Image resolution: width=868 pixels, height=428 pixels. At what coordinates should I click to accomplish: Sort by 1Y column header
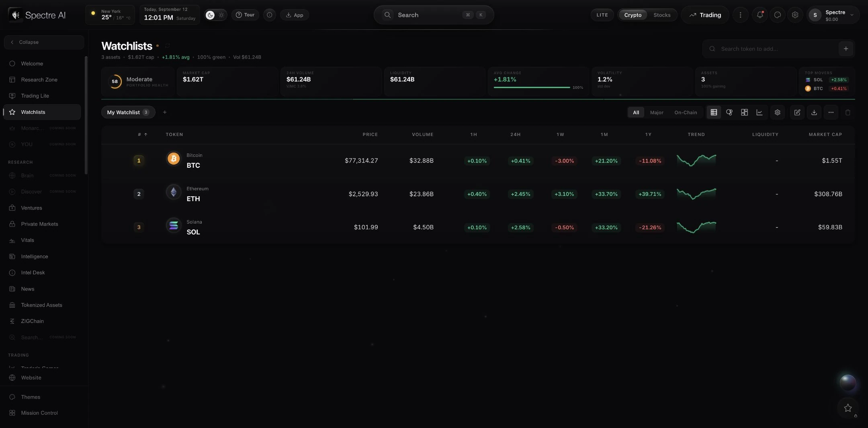[648, 134]
